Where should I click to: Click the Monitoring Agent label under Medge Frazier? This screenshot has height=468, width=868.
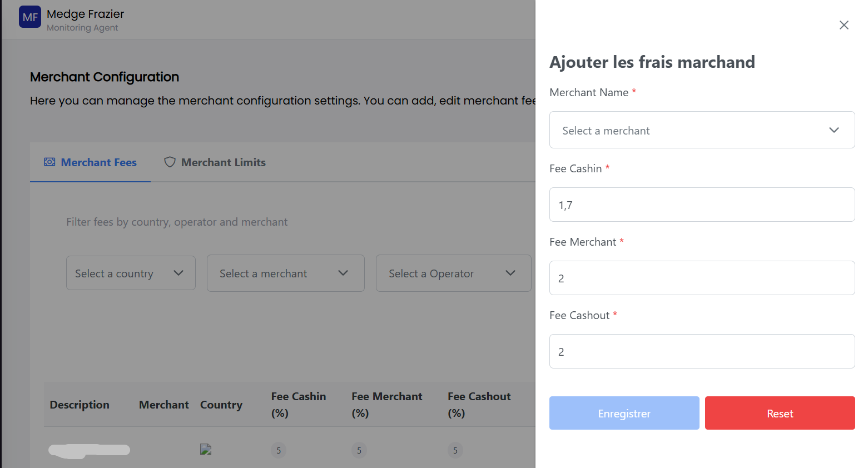pos(83,27)
